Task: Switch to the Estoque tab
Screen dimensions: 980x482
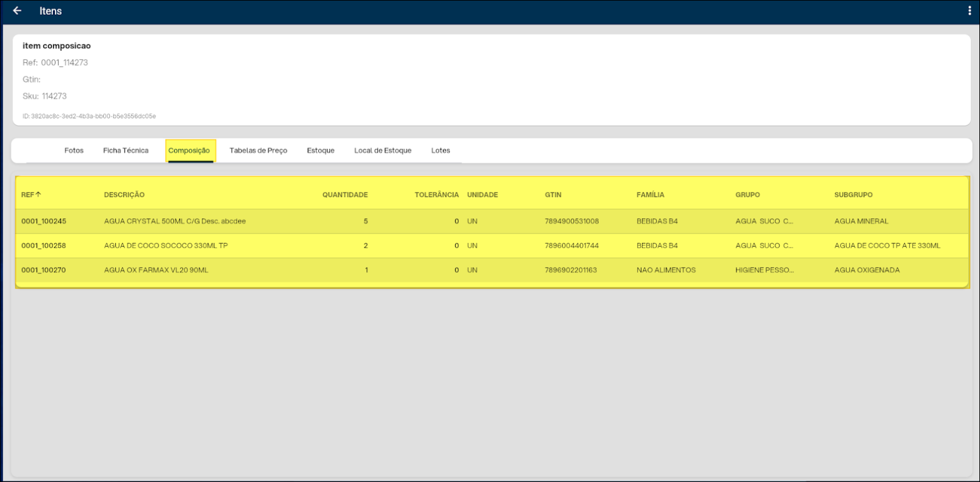Action: (x=321, y=150)
